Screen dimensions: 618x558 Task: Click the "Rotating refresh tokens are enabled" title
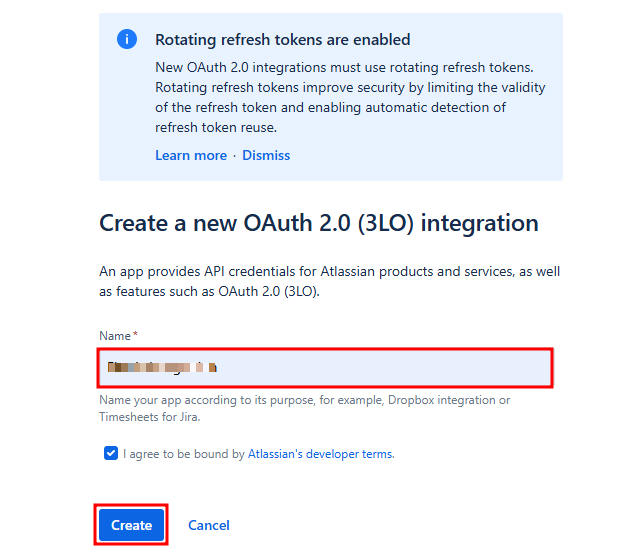pos(282,40)
